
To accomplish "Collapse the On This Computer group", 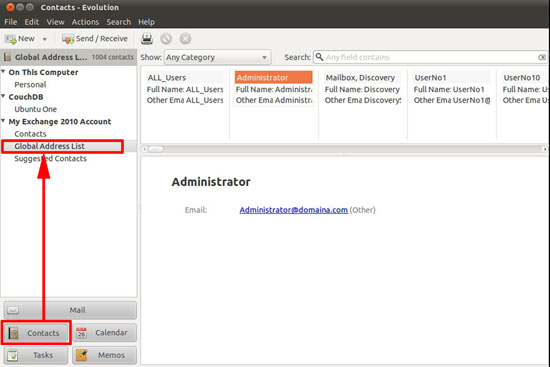I will (x=3, y=72).
